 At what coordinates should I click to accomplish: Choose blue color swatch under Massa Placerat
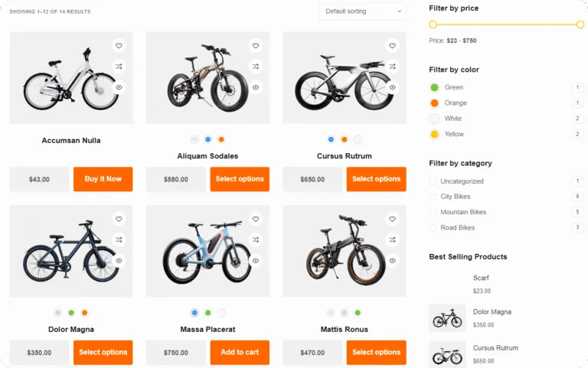(194, 313)
